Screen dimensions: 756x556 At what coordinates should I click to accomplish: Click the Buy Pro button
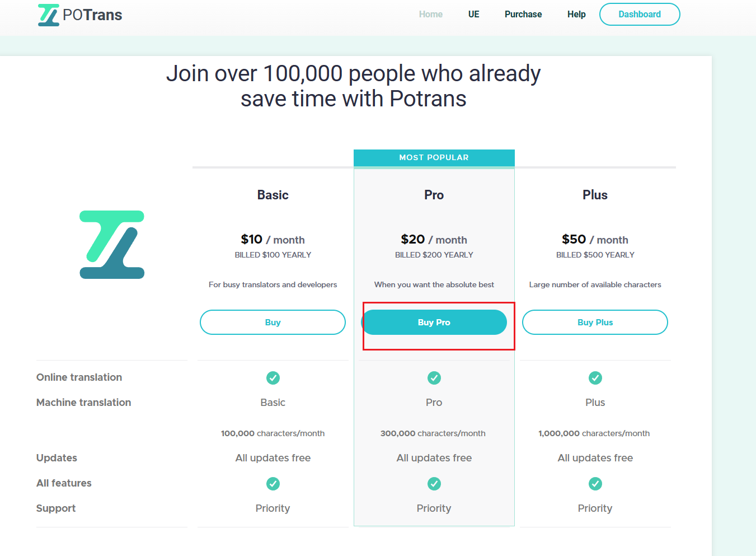[434, 323]
